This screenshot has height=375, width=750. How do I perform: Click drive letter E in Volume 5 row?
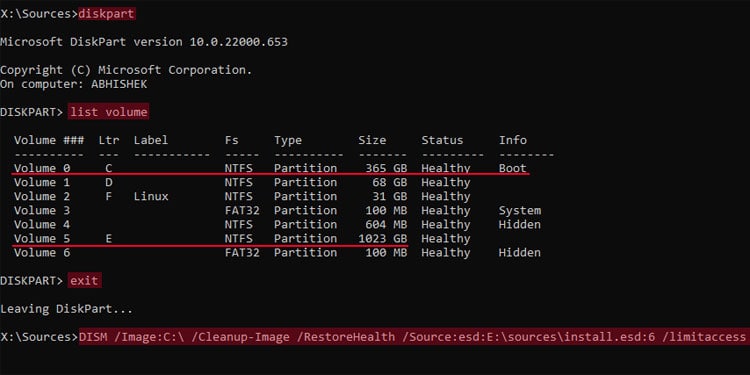[109, 239]
